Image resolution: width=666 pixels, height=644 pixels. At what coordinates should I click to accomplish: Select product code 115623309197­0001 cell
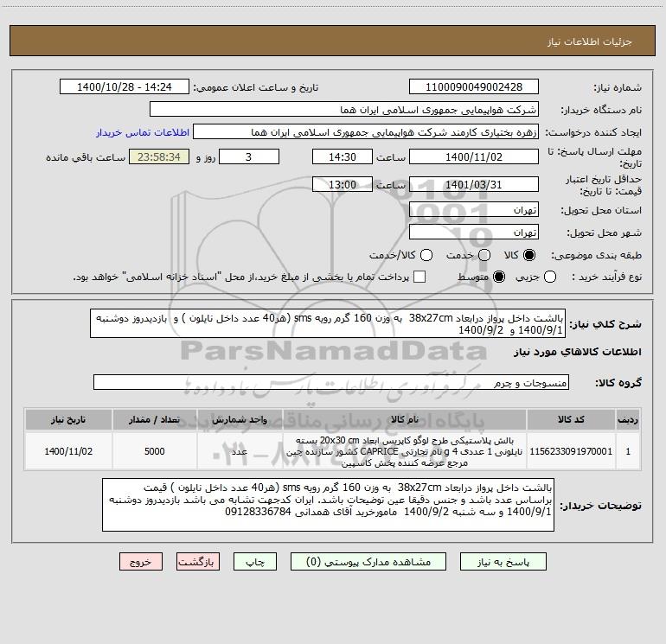[571, 451]
